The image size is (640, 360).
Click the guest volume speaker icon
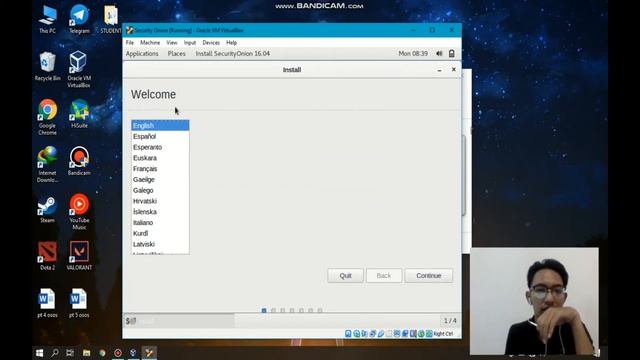coord(439,53)
